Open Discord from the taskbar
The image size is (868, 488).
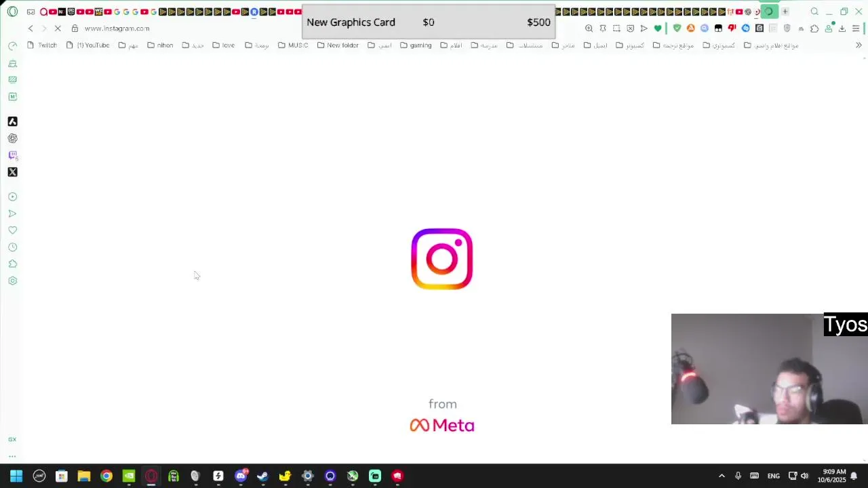(241, 476)
